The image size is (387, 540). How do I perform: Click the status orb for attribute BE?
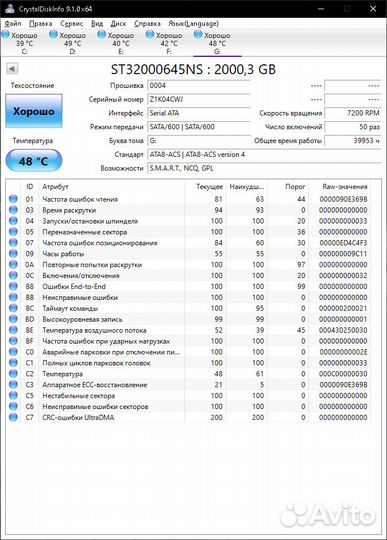(x=13, y=330)
